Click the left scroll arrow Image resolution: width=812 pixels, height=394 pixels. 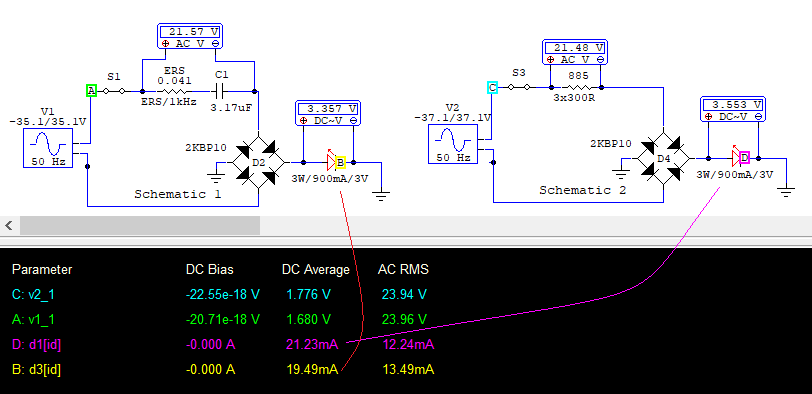(x=9, y=225)
